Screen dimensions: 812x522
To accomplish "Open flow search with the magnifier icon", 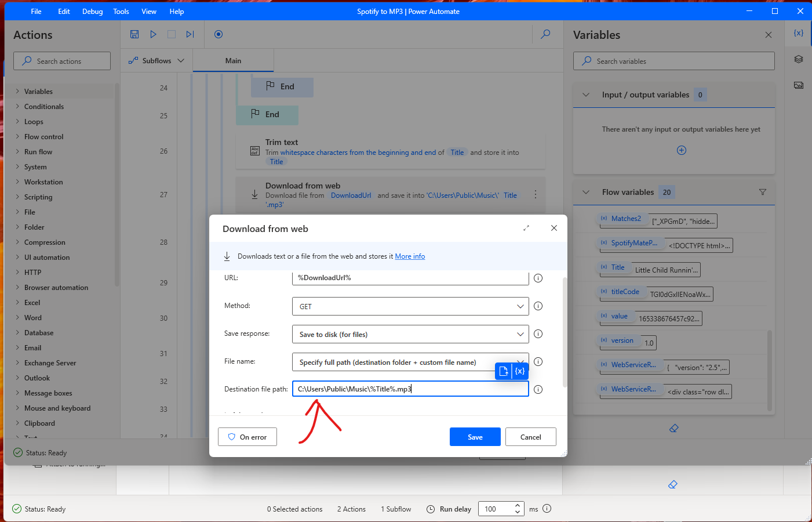I will pos(545,34).
